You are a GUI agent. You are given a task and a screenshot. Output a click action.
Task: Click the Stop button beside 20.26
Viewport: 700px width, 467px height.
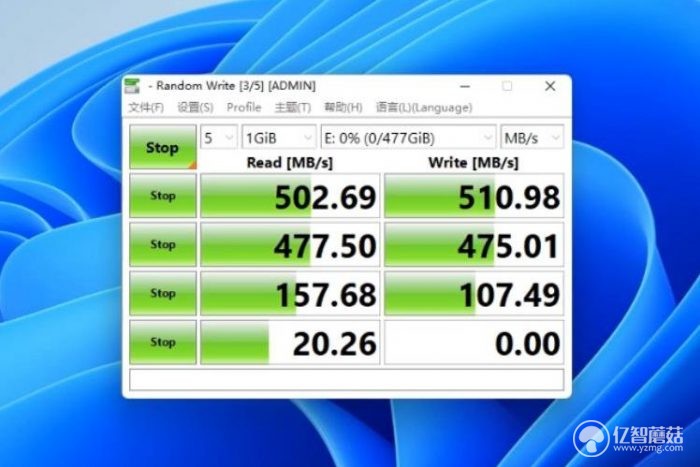(163, 342)
